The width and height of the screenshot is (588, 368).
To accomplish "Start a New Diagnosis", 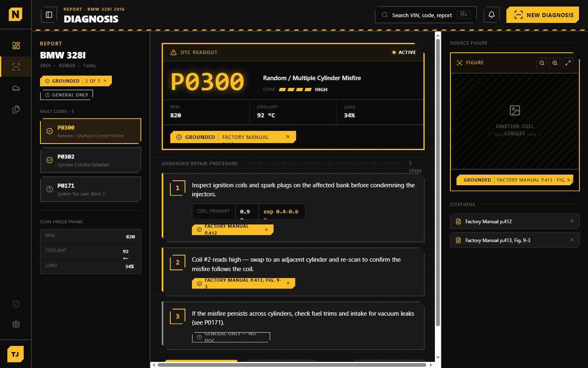I will pos(543,15).
